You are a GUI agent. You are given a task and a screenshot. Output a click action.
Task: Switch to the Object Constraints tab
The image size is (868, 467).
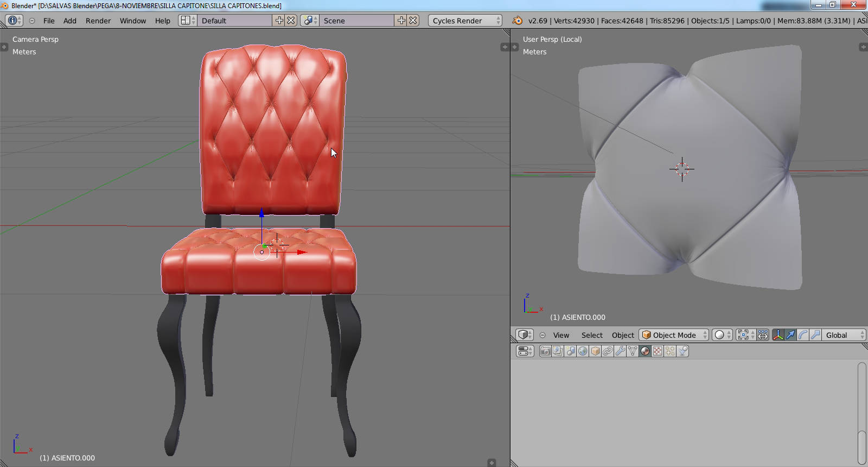point(608,351)
